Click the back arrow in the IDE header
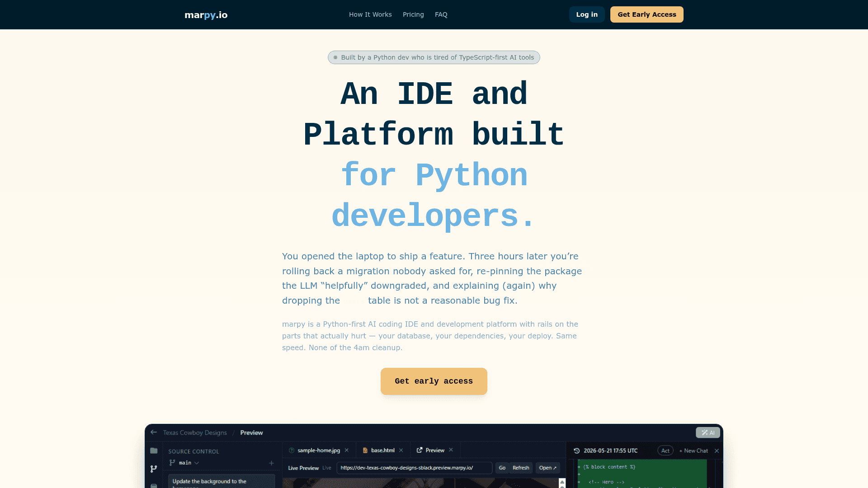The width and height of the screenshot is (868, 488). [x=154, y=432]
